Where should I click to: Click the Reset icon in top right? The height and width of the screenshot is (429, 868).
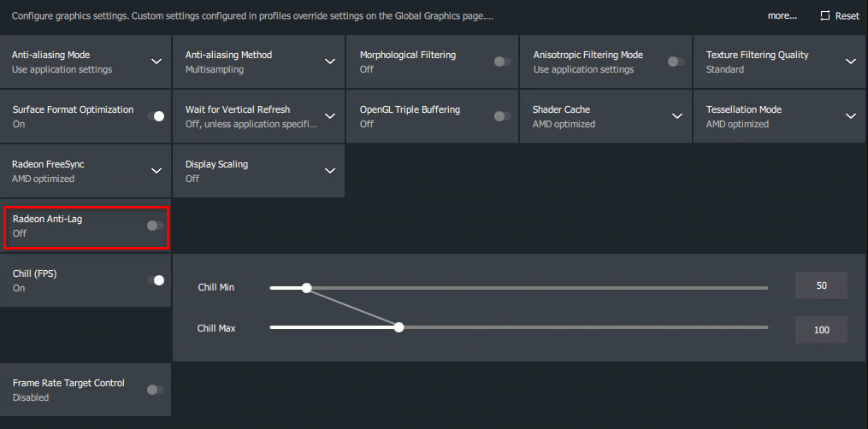(x=825, y=16)
